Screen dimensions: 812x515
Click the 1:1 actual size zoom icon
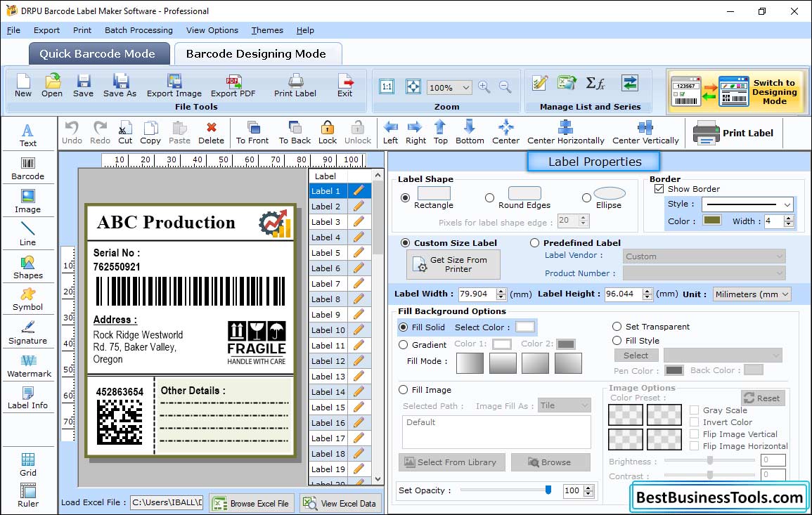387,87
